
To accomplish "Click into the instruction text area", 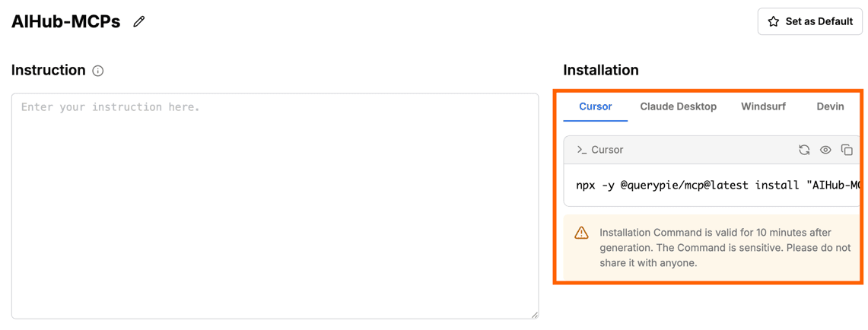I will pos(275,205).
